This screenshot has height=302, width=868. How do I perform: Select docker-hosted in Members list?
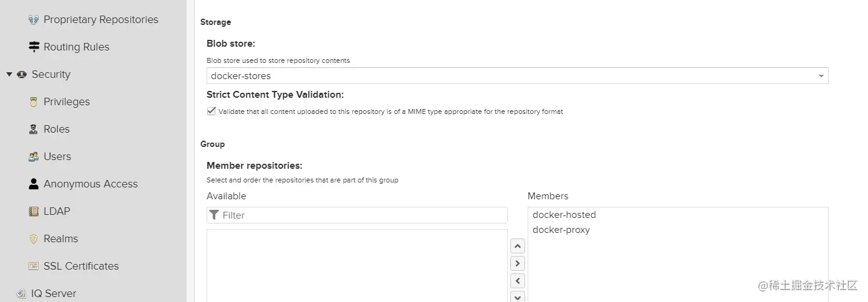564,215
